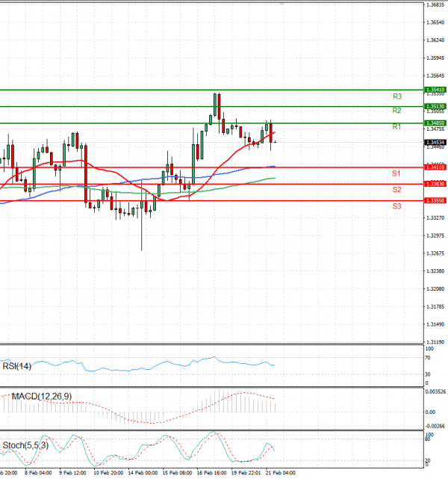The height and width of the screenshot is (479, 448).
Task: Click the R2 resistance label
Action: click(x=397, y=111)
